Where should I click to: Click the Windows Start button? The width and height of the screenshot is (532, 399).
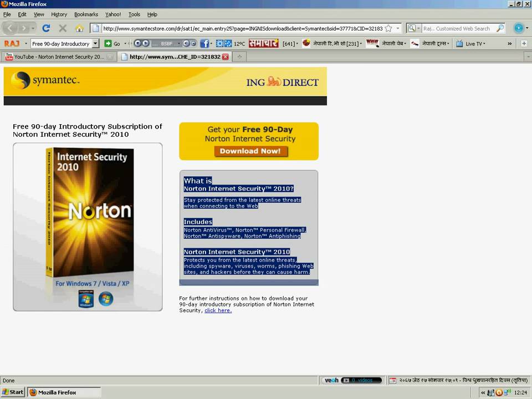13,392
